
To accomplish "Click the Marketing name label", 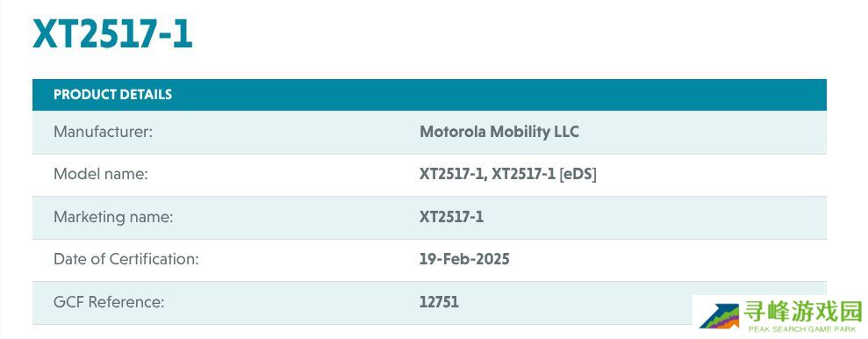I will pyautogui.click(x=113, y=217).
